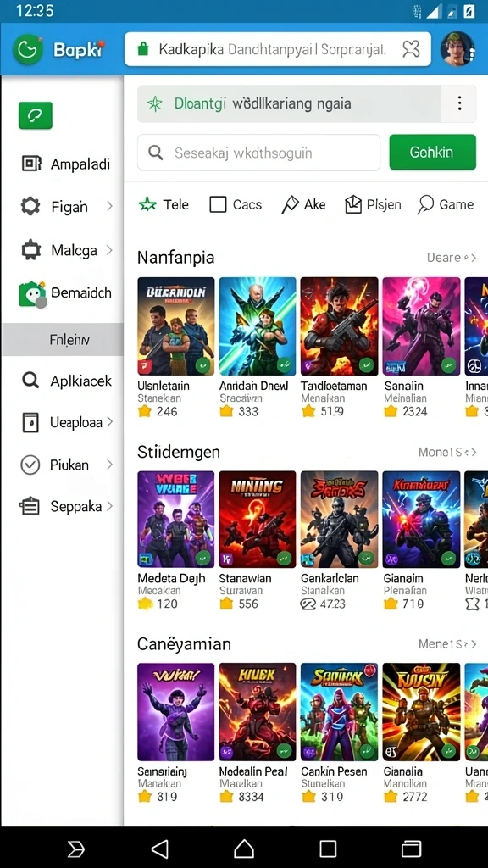
Task: Tap the green check badge on Stanawian cover
Action: click(x=285, y=558)
